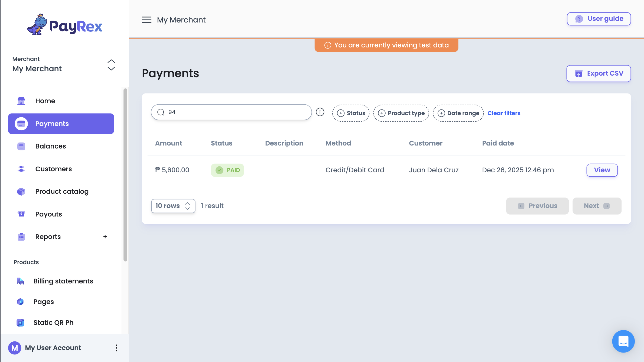Open the Intercom chat bubble
644x362 pixels.
[623, 341]
